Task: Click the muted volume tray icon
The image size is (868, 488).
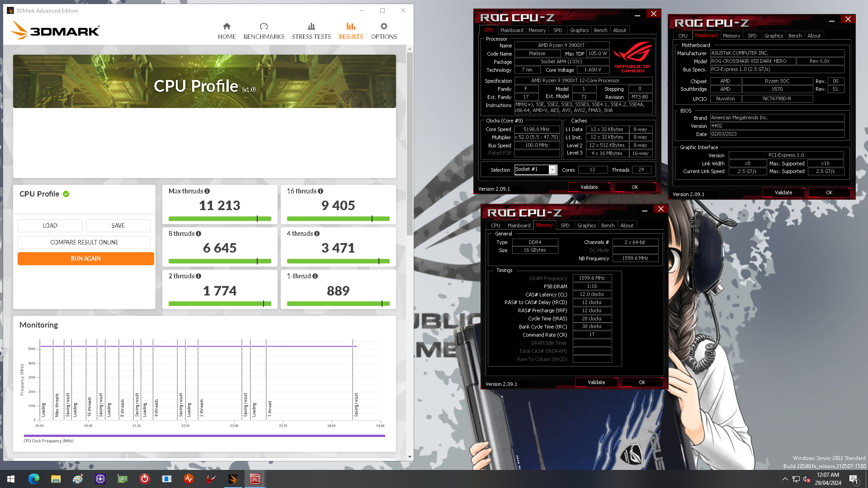Action: (x=807, y=479)
